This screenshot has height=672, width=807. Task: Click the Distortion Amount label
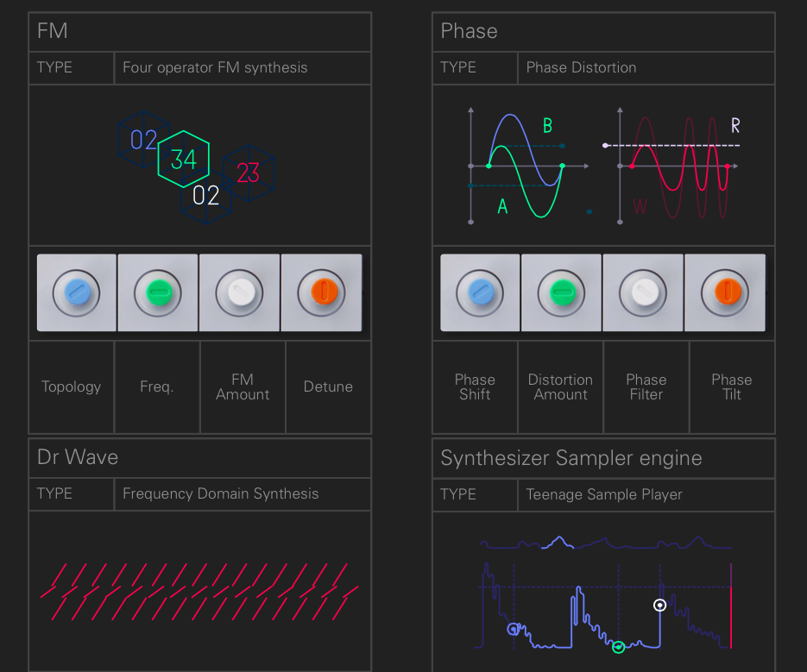tap(560, 387)
